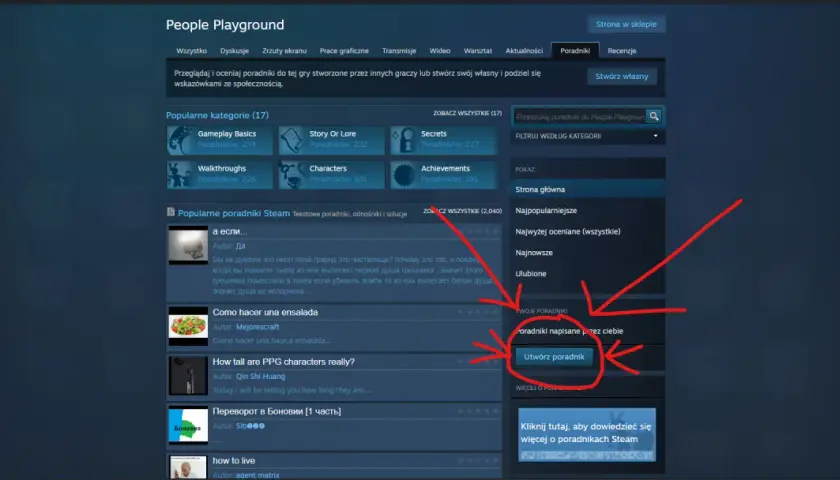Click the People Playground title

click(x=225, y=25)
